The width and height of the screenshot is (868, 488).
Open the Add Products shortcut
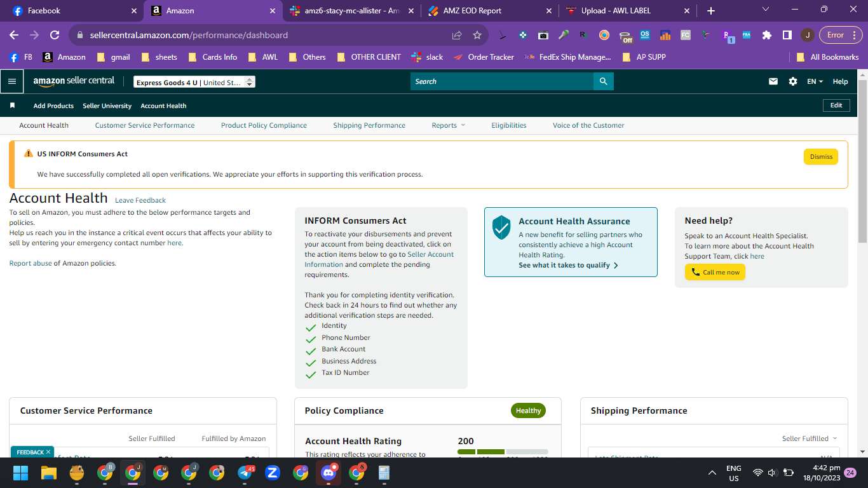53,105
